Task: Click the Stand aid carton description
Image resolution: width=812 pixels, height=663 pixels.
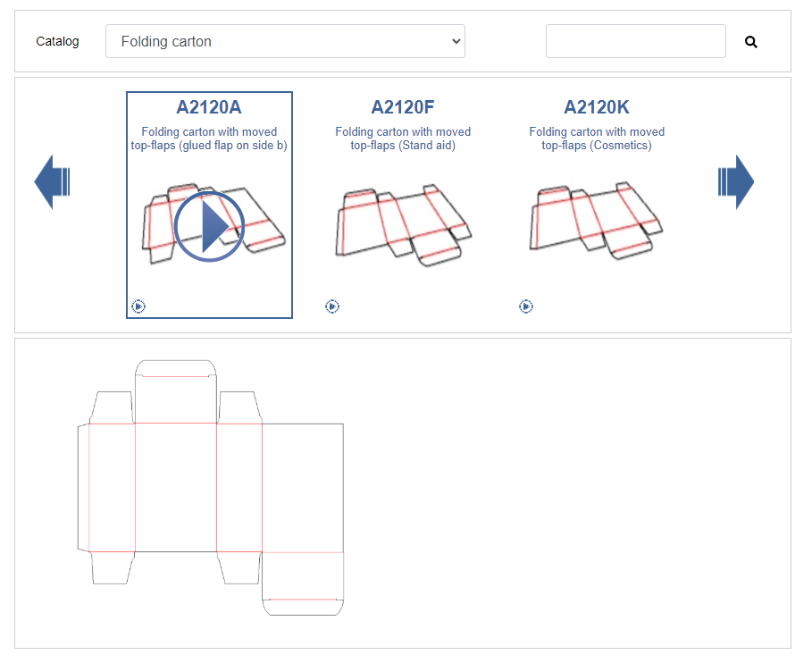Action: tap(403, 138)
